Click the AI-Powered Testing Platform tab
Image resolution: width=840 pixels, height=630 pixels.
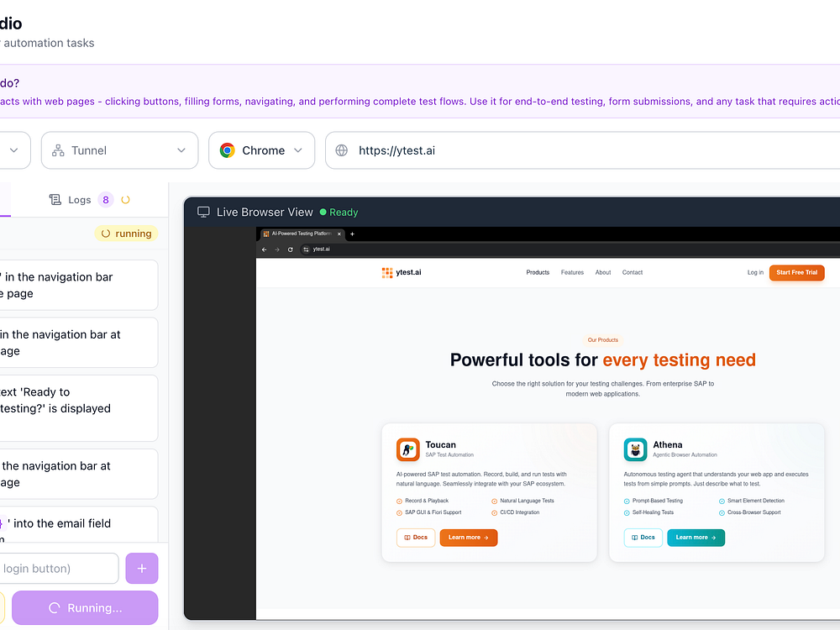[x=301, y=234]
